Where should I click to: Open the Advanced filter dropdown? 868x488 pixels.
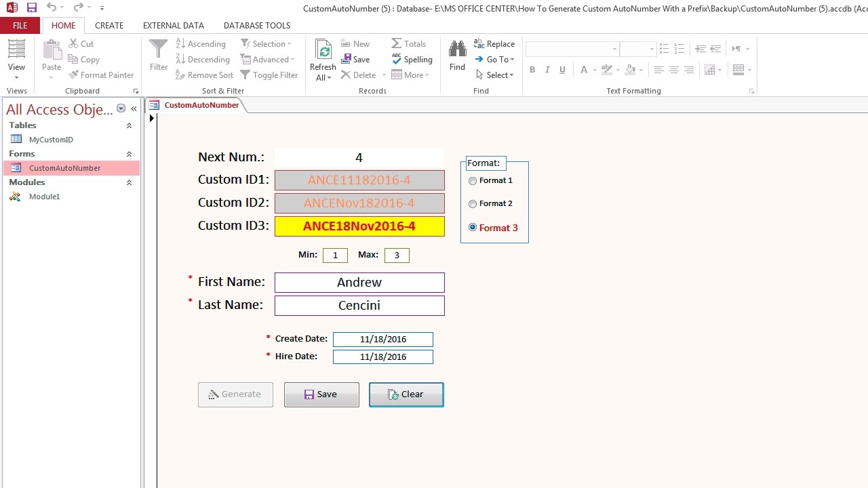268,60
